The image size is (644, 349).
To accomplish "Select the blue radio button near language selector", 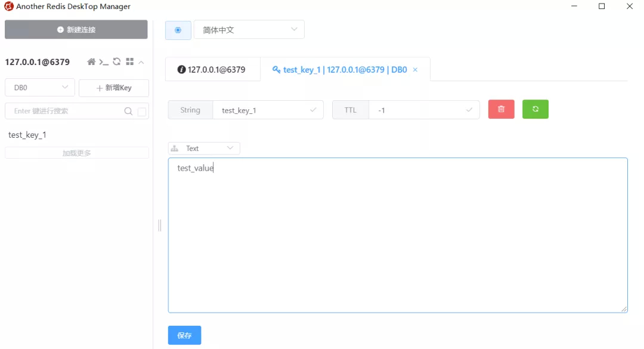I will pos(178,29).
